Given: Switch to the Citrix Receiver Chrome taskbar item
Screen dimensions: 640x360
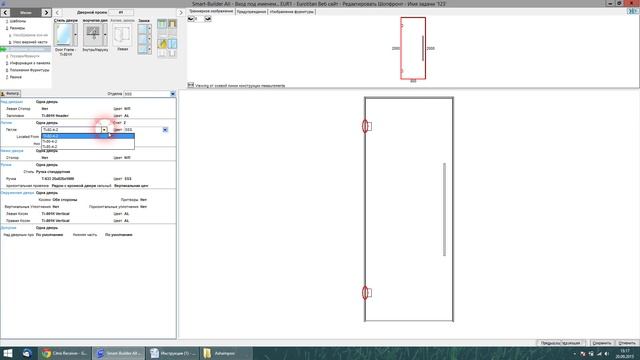Looking at the screenshot, I should tap(64, 353).
